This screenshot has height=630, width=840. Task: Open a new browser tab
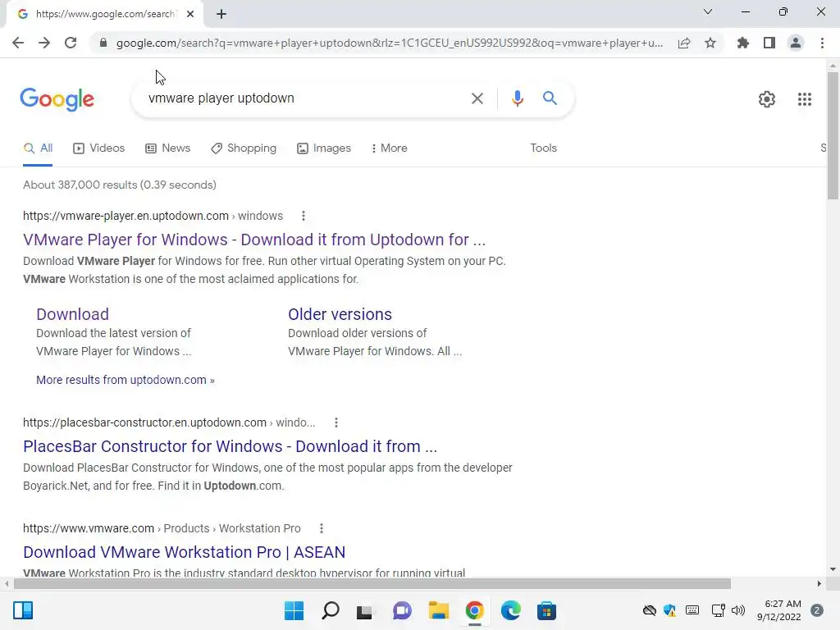[x=221, y=14]
